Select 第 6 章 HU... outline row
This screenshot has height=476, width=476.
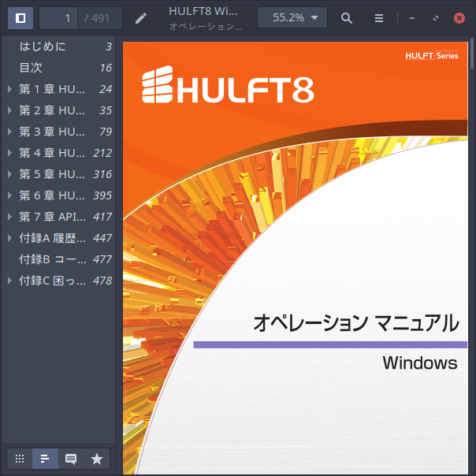click(x=58, y=195)
